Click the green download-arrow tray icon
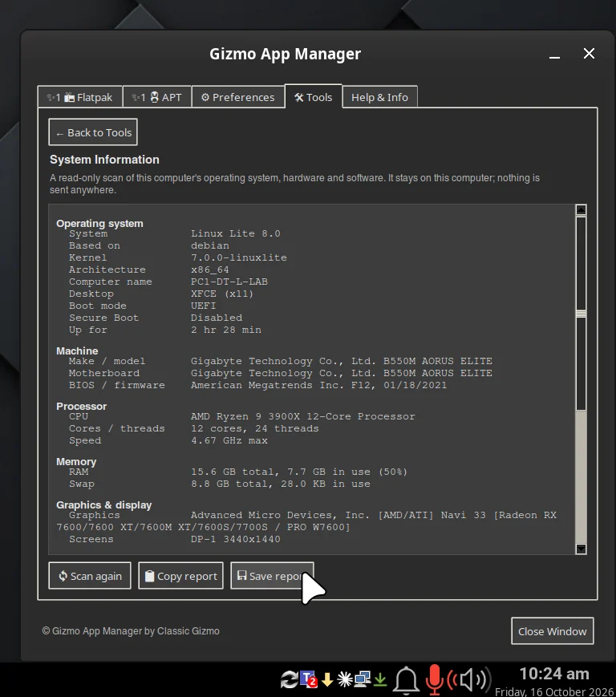Viewport: 616px width, 697px height. pyautogui.click(x=380, y=679)
